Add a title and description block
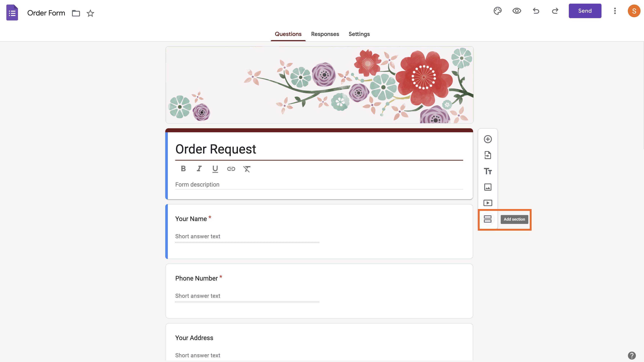The width and height of the screenshot is (644, 362). (x=487, y=171)
